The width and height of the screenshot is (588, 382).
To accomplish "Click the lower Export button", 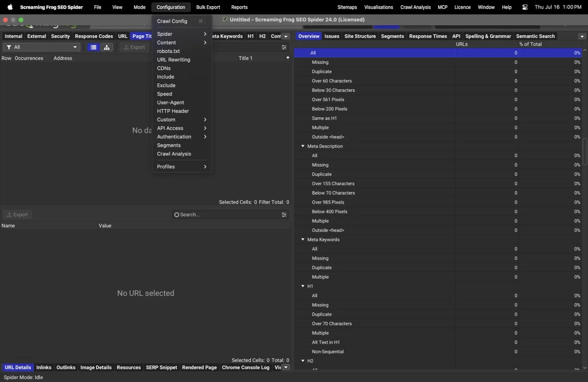I will click(x=18, y=214).
